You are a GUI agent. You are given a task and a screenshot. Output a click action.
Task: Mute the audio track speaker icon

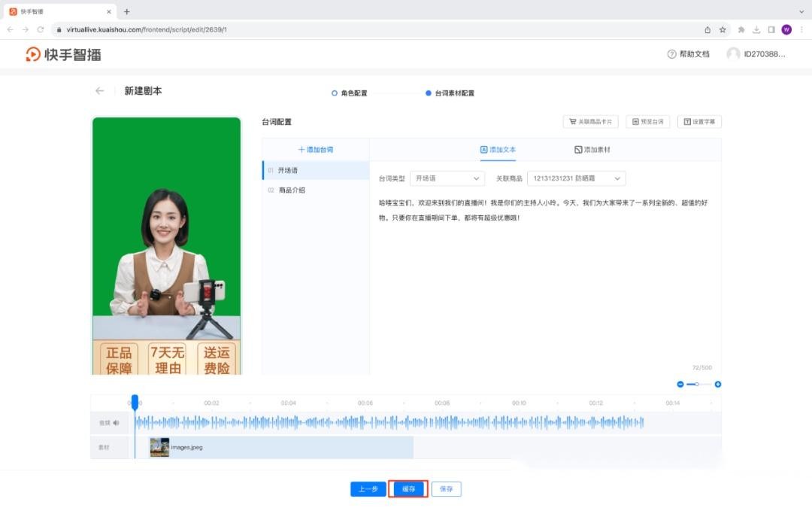tap(116, 423)
